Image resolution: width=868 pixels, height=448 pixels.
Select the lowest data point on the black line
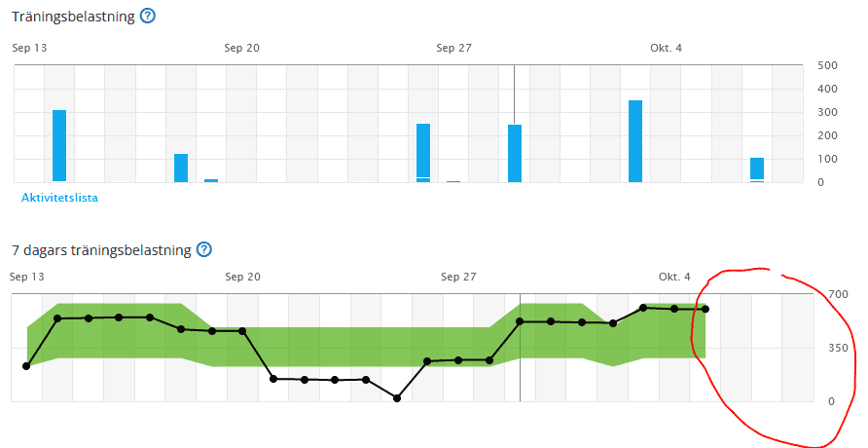pyautogui.click(x=397, y=397)
